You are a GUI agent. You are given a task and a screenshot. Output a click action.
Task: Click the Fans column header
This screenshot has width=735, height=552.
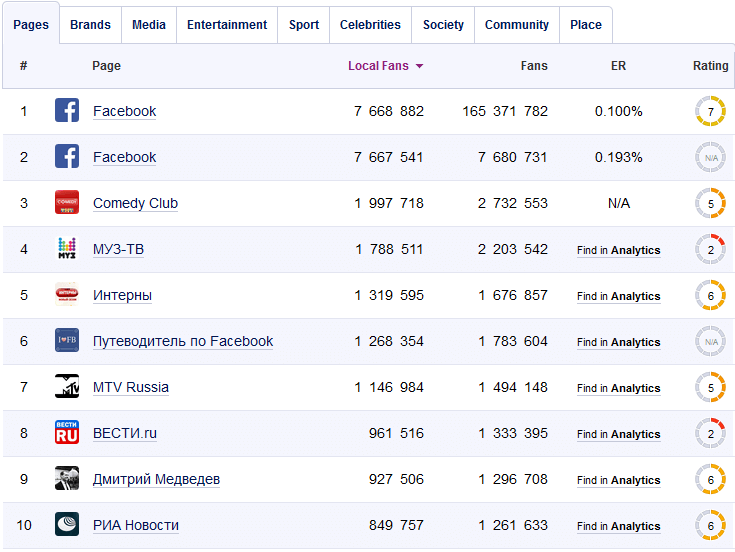tap(534, 66)
